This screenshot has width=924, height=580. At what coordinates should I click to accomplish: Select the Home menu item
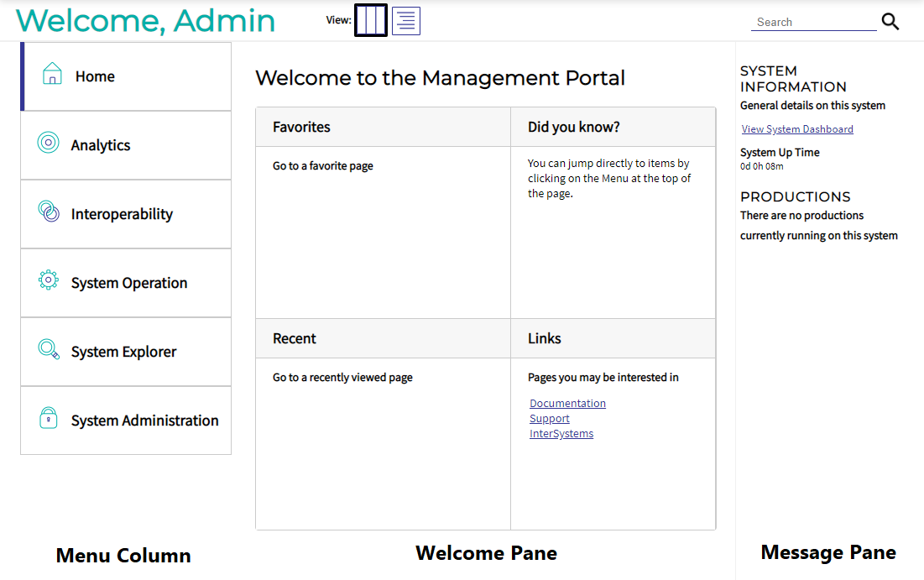pos(95,76)
